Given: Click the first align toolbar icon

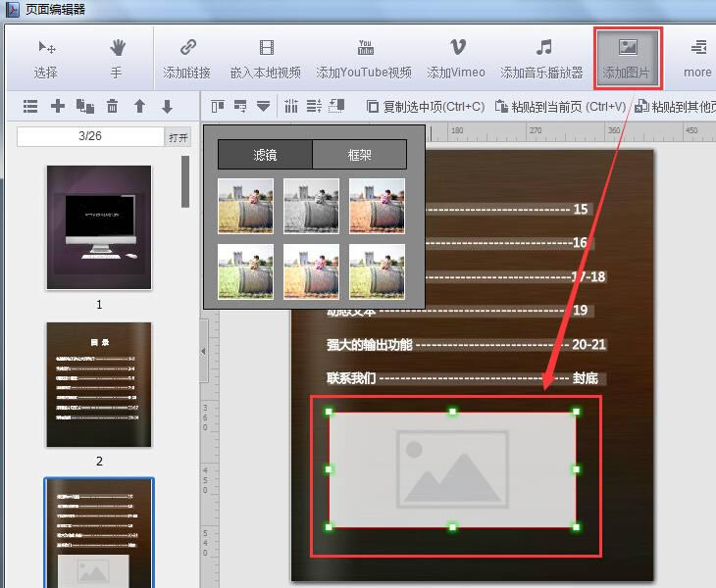Looking at the screenshot, I should point(218,106).
